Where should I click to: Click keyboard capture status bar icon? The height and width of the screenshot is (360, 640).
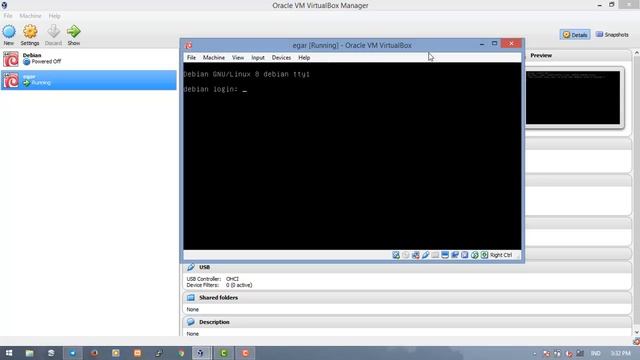click(x=484, y=255)
